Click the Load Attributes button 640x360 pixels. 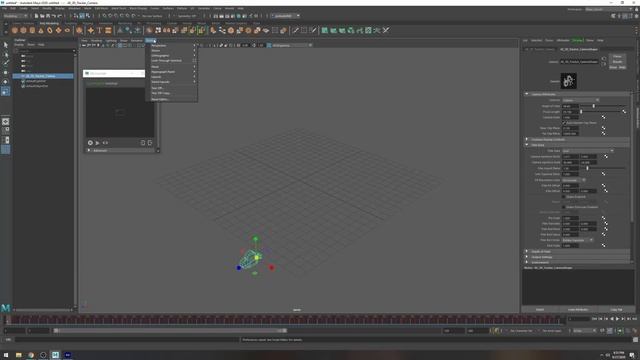578,309
